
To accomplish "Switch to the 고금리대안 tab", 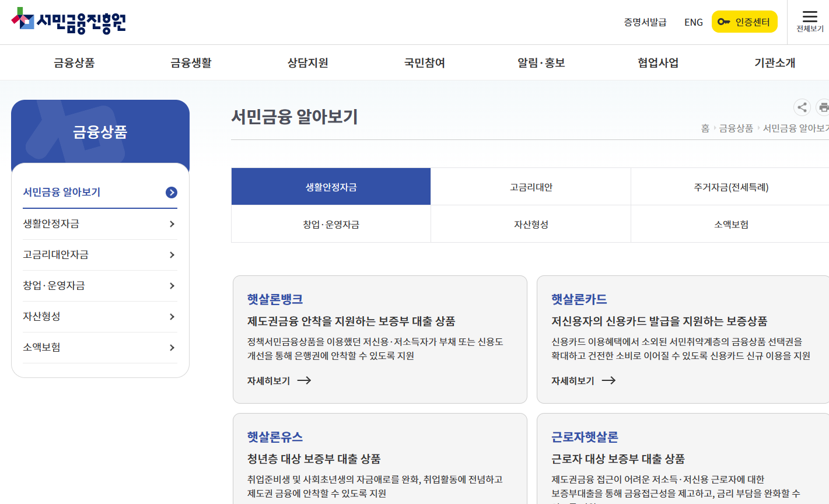I will click(x=530, y=186).
